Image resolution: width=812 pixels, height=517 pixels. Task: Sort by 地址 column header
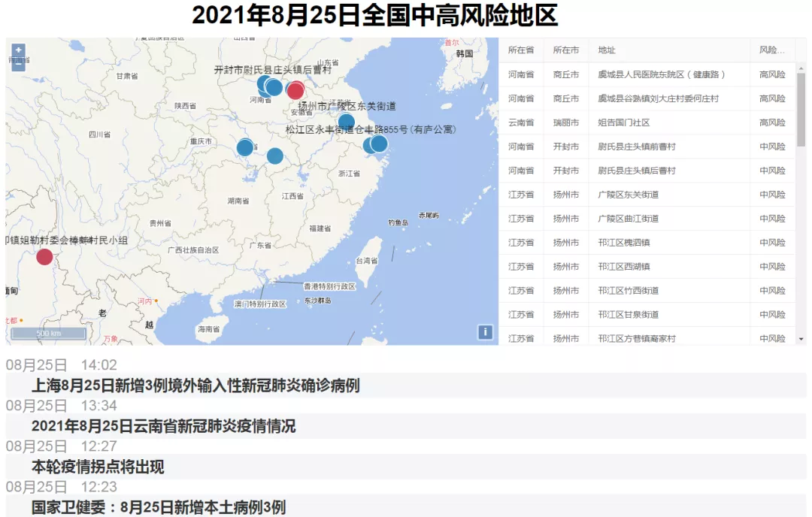pos(669,50)
